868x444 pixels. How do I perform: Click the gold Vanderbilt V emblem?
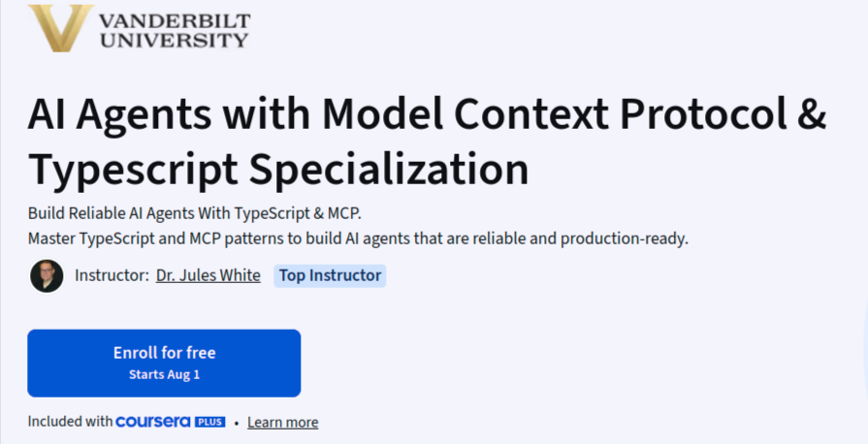[61, 28]
